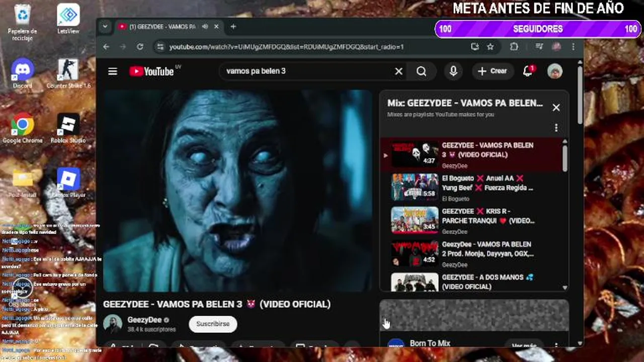Screen dimensions: 644x362
Task: Click the Mix: GEEZYDEE playlist heading
Action: click(465, 103)
